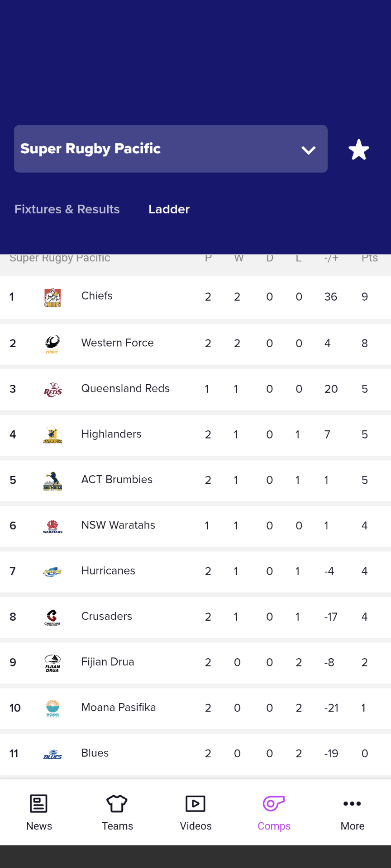Open the Videos section

tap(195, 812)
